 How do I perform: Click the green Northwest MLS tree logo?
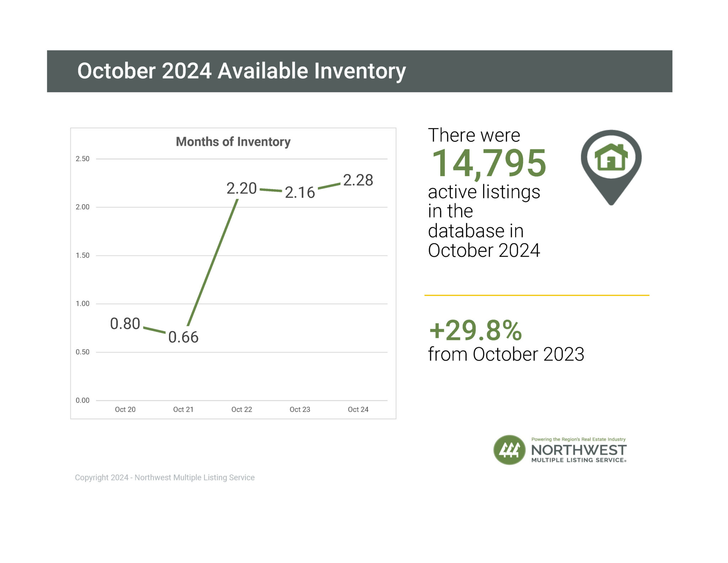(509, 450)
